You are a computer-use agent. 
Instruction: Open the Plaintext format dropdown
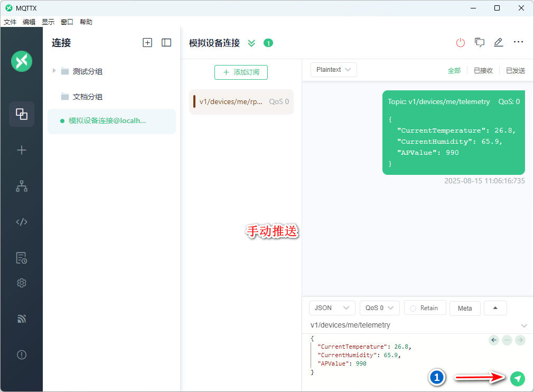pos(334,70)
